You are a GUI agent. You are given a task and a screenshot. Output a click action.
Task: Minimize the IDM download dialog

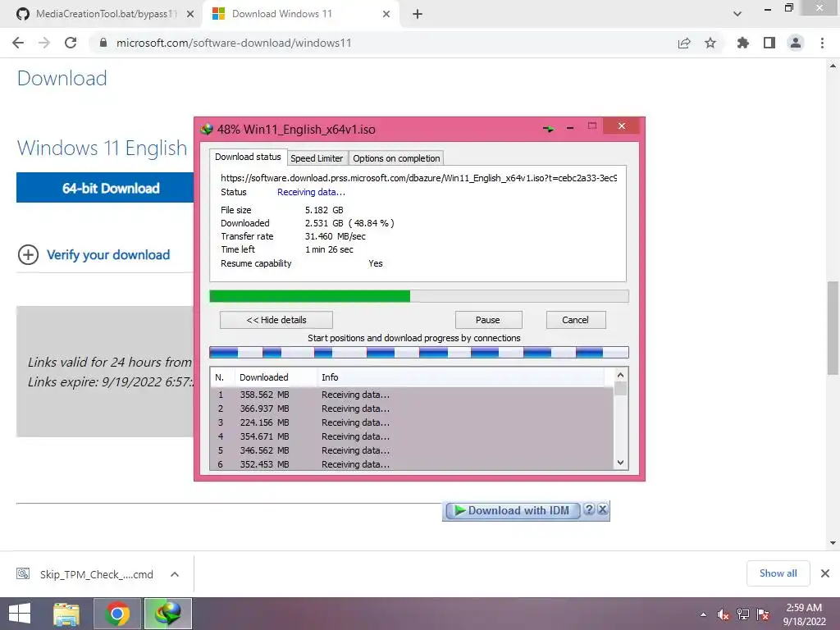pyautogui.click(x=570, y=128)
